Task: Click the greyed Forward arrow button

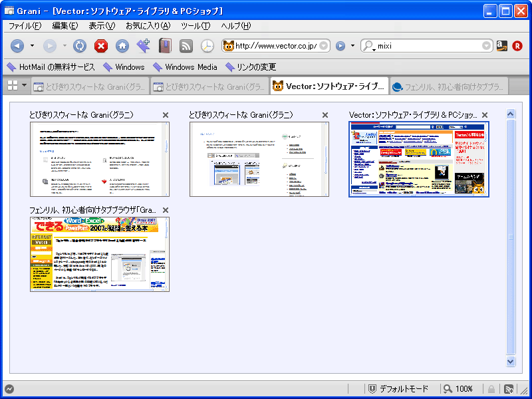Action: point(49,46)
